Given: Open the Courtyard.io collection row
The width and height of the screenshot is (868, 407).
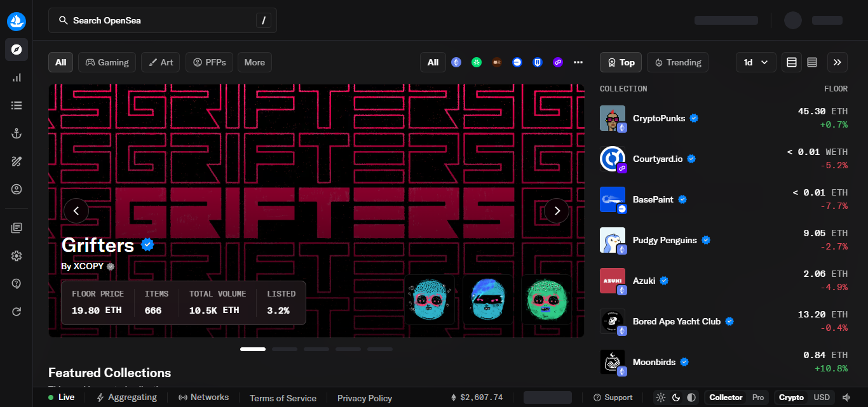Looking at the screenshot, I should click(x=724, y=159).
